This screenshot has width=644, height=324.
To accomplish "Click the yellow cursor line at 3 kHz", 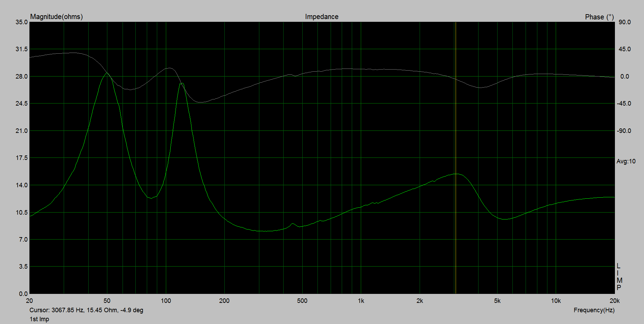I will click(x=456, y=158).
